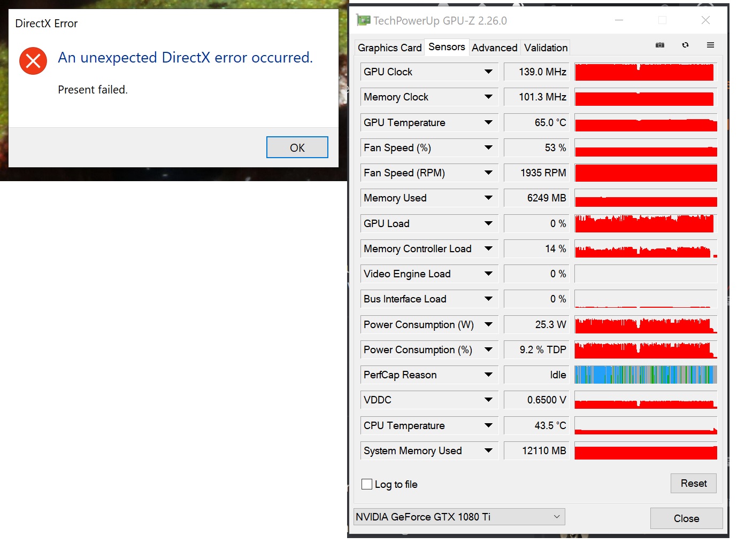Screen dimensions: 745x560
Task: Click the 65.0 °C GPU temperature value
Action: click(x=536, y=122)
